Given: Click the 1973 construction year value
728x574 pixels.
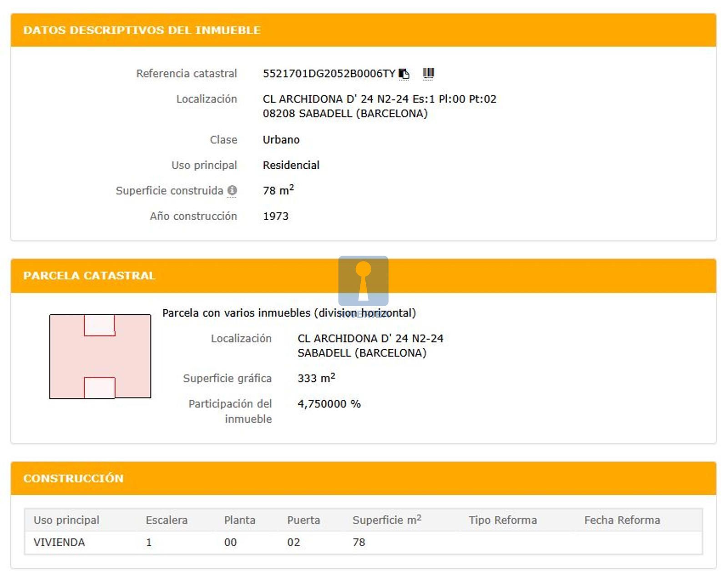Looking at the screenshot, I should tap(276, 217).
